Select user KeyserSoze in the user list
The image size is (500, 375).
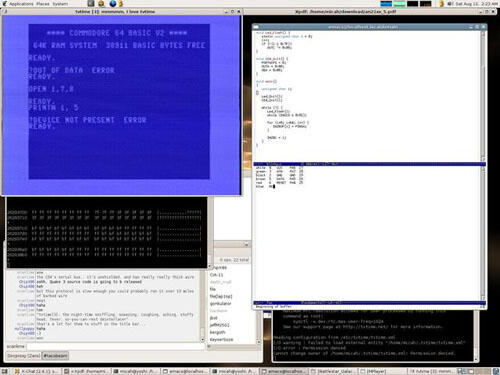(x=221, y=340)
